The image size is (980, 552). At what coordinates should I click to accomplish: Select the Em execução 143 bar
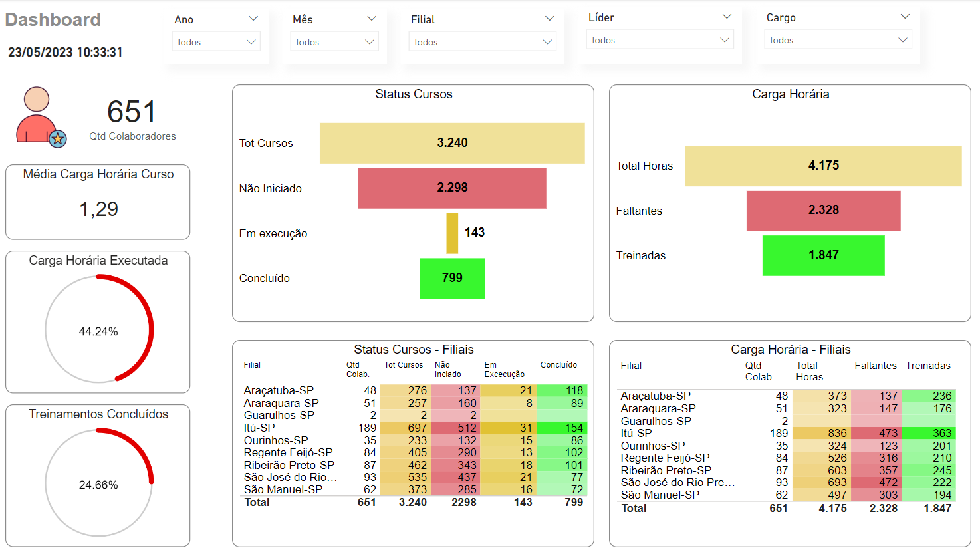[x=452, y=233]
